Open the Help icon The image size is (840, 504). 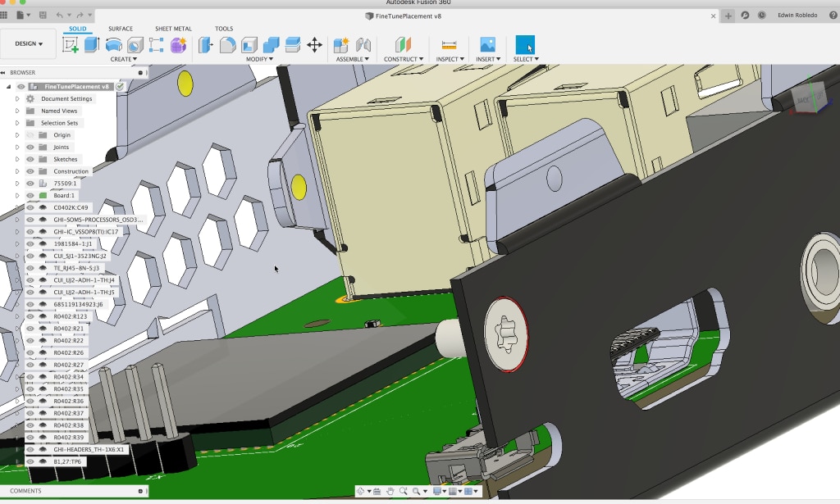pyautogui.click(x=833, y=16)
